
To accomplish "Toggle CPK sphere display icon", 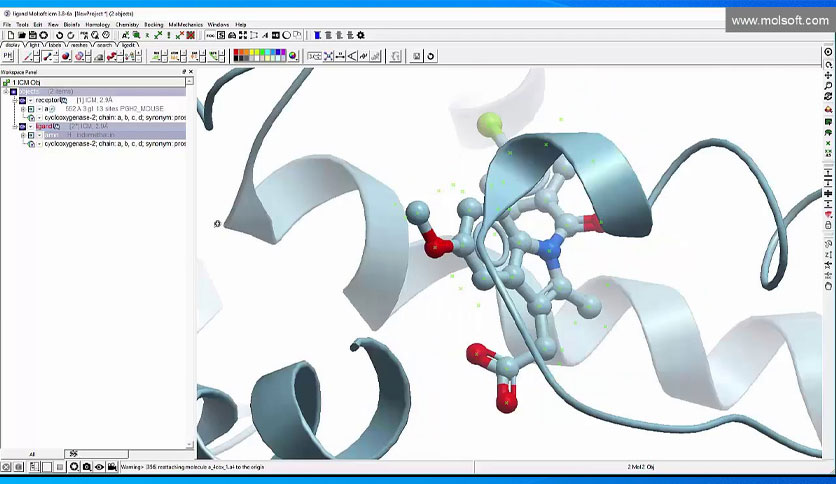I will click(x=66, y=55).
